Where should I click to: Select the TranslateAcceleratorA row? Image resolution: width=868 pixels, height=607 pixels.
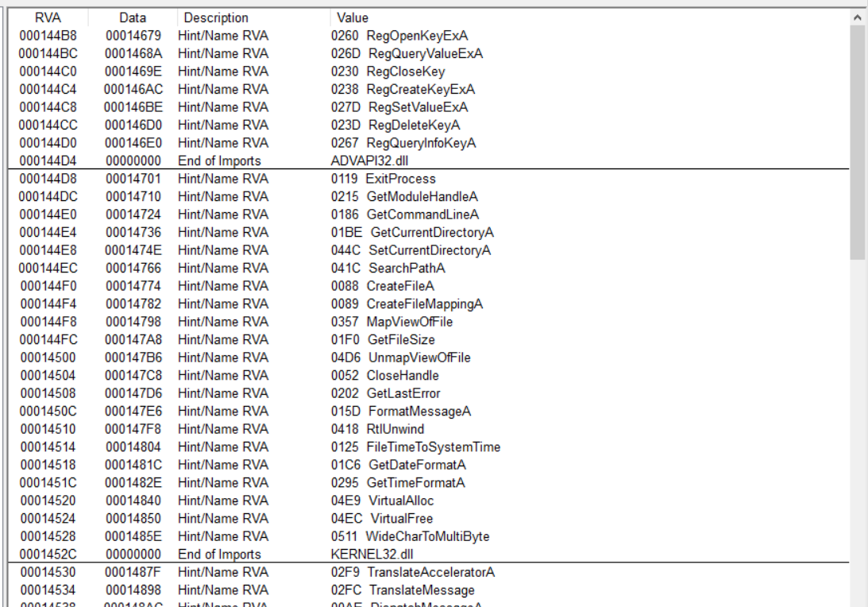(x=429, y=572)
